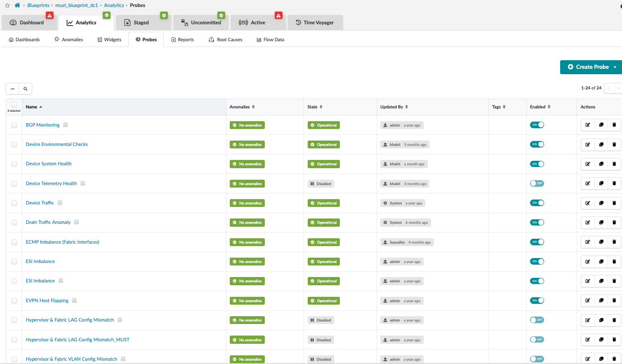Tick the select-all checkbox in the table header
The image size is (622, 364).
(x=14, y=105)
